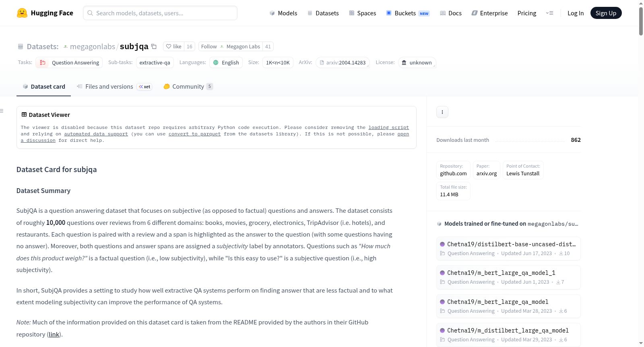This screenshot has height=347, width=644.
Task: Select the English language tag
Action: (x=226, y=62)
